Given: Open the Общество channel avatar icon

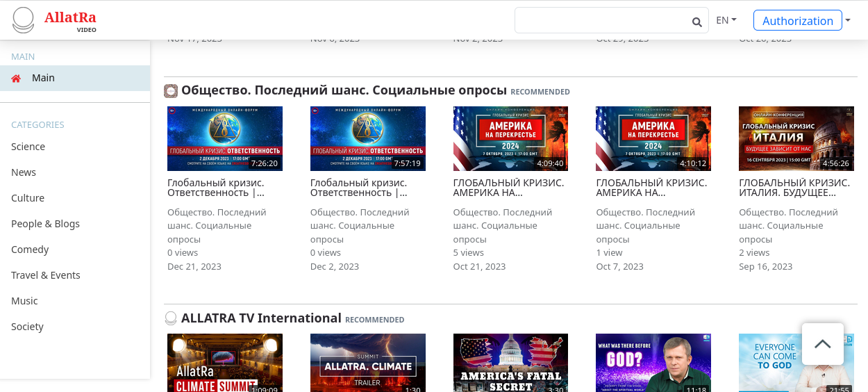Looking at the screenshot, I should click(x=171, y=91).
